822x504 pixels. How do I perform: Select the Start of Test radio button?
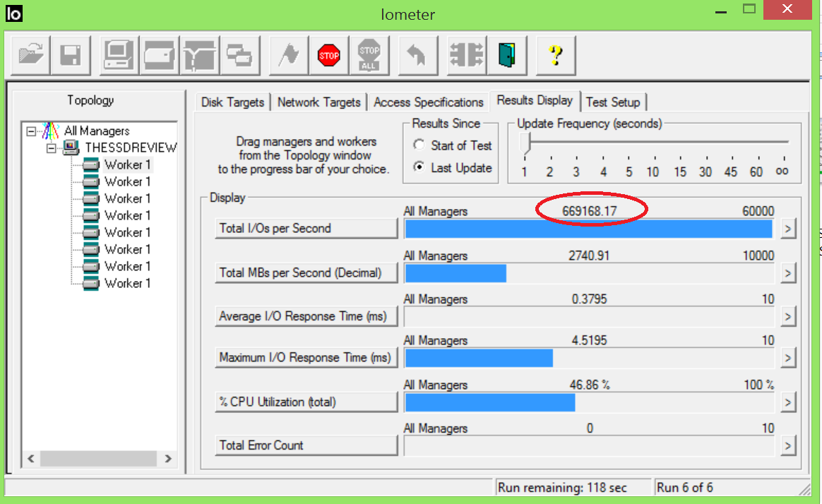(x=419, y=145)
